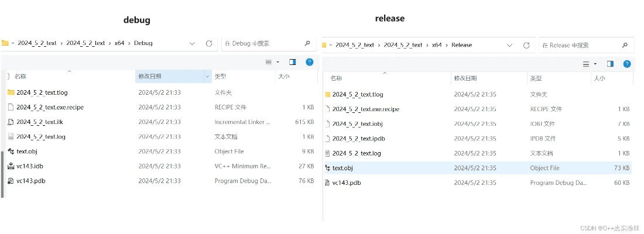Expand hidden path chevron in Debug address bar
The image size is (644, 234).
(13, 43)
